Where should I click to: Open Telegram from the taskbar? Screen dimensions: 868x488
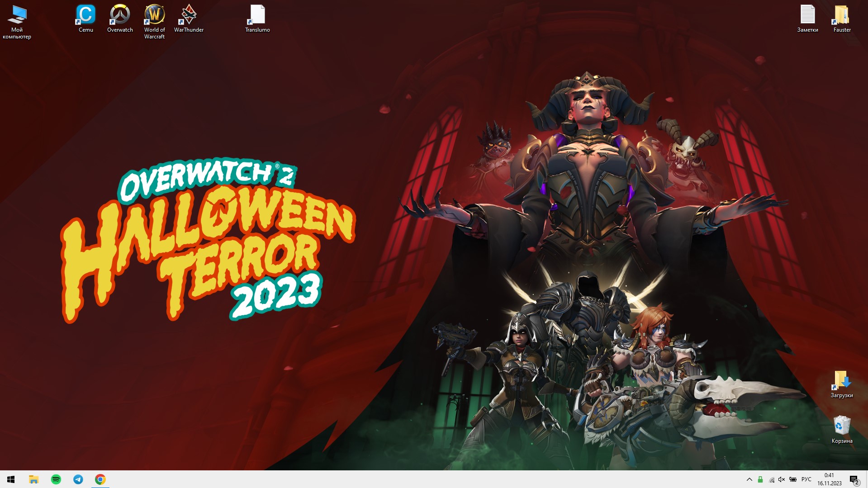coord(78,479)
